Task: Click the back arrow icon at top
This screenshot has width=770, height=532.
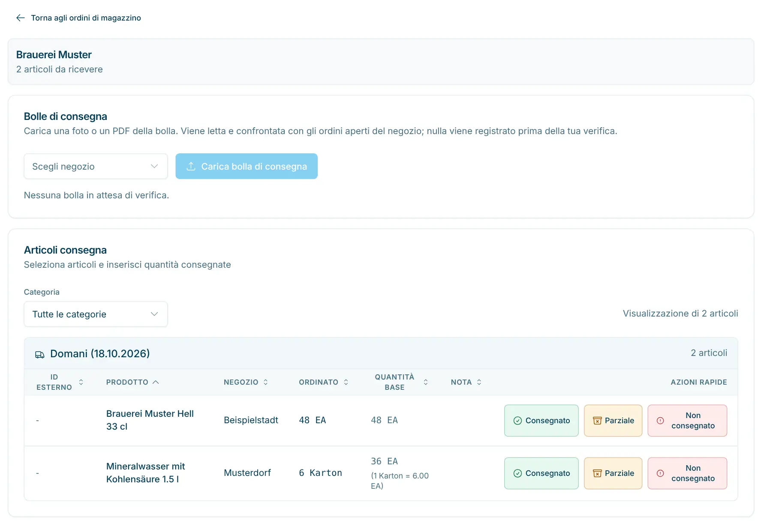Action: (20, 18)
